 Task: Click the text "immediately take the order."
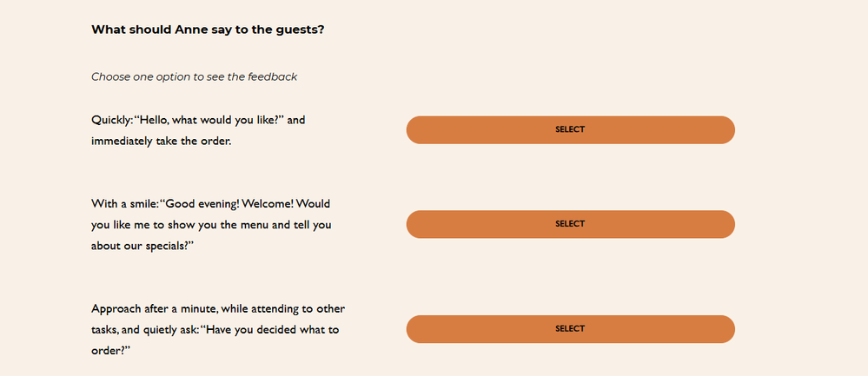pyautogui.click(x=161, y=141)
